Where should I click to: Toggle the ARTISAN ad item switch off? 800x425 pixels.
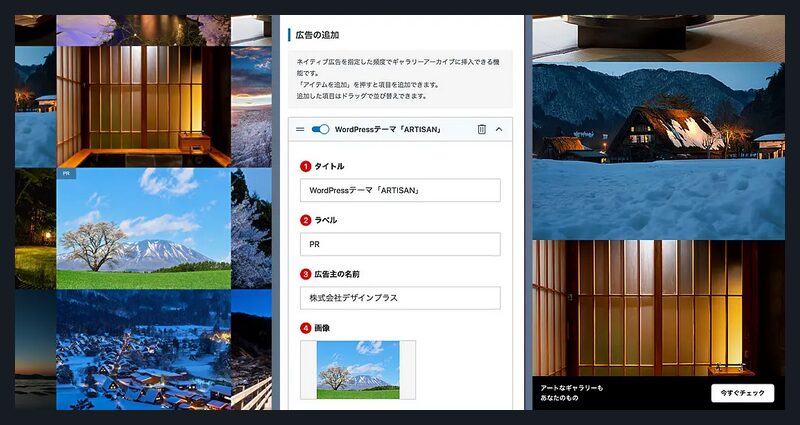pos(320,129)
